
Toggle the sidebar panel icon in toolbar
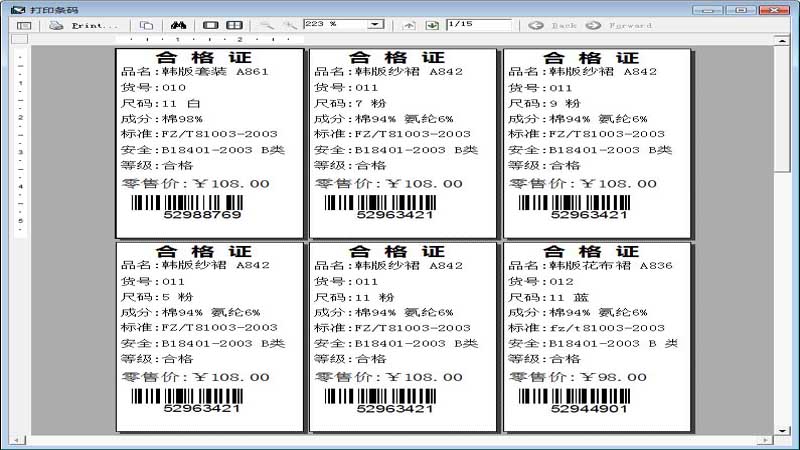(24, 26)
